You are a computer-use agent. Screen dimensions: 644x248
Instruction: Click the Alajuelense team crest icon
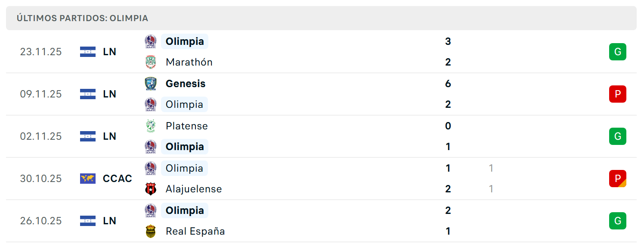[x=151, y=189]
